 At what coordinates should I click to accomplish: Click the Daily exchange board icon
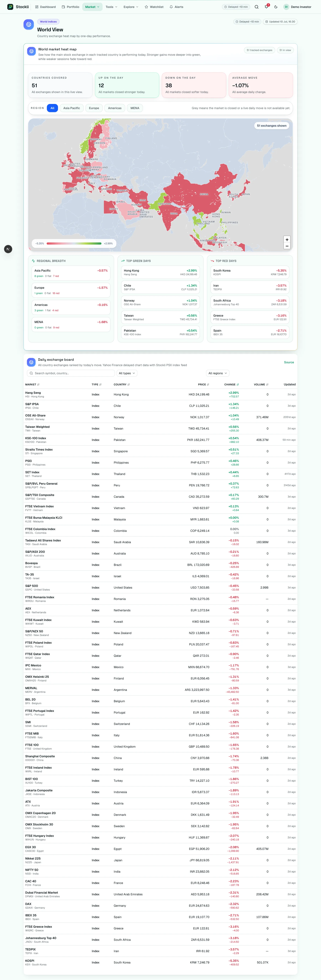tap(32, 362)
